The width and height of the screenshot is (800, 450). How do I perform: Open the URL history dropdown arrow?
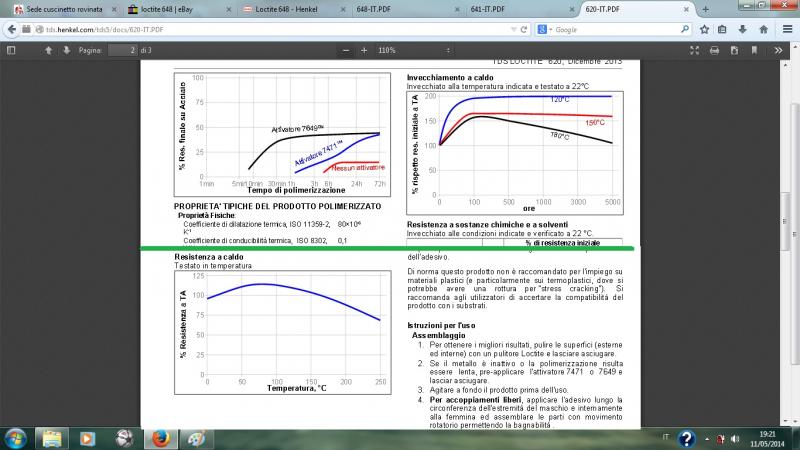coord(513,30)
